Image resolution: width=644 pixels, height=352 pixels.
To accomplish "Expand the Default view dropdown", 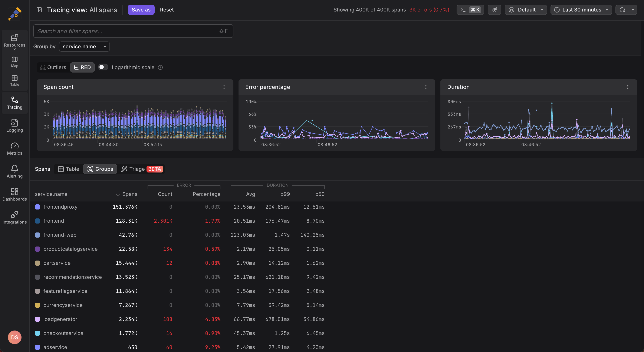I will click(526, 10).
